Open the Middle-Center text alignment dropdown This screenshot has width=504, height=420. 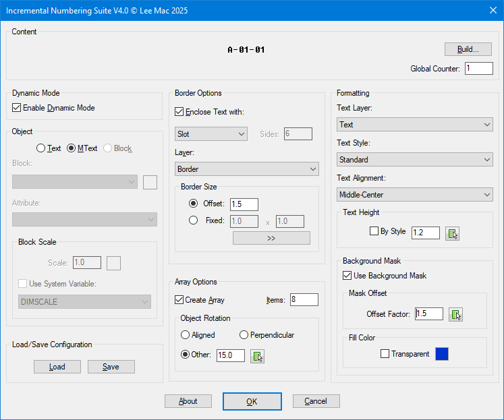pos(414,195)
